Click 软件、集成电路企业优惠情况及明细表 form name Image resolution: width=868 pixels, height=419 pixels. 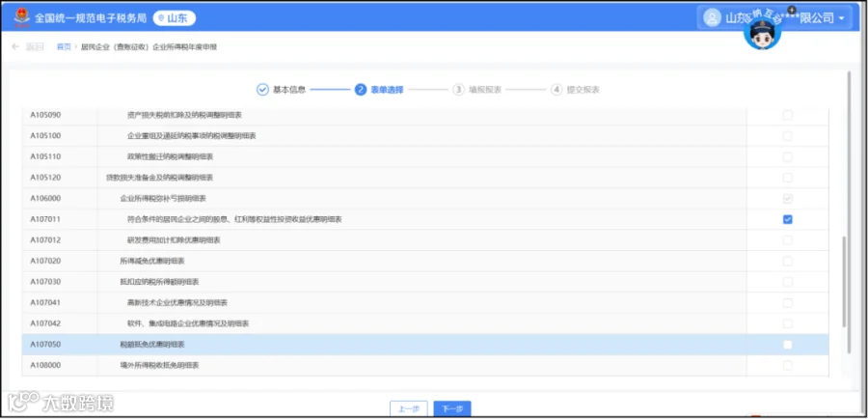point(188,323)
